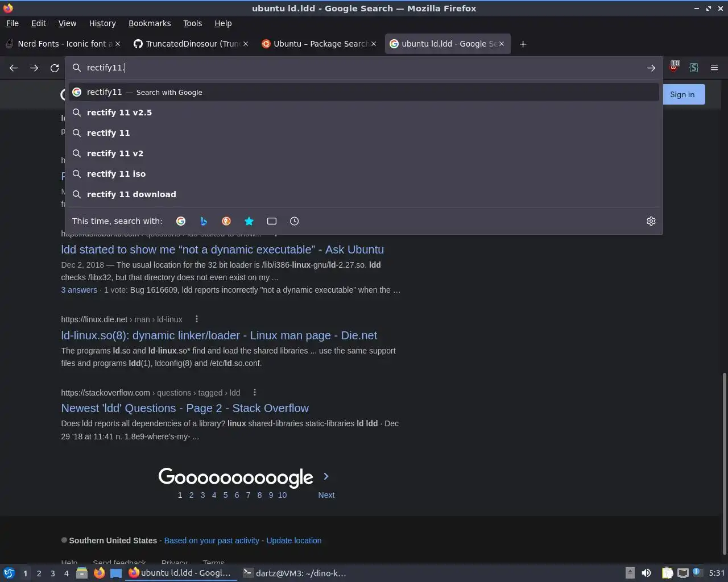
Task: Click 'Based on your past activity' link
Action: pos(212,541)
